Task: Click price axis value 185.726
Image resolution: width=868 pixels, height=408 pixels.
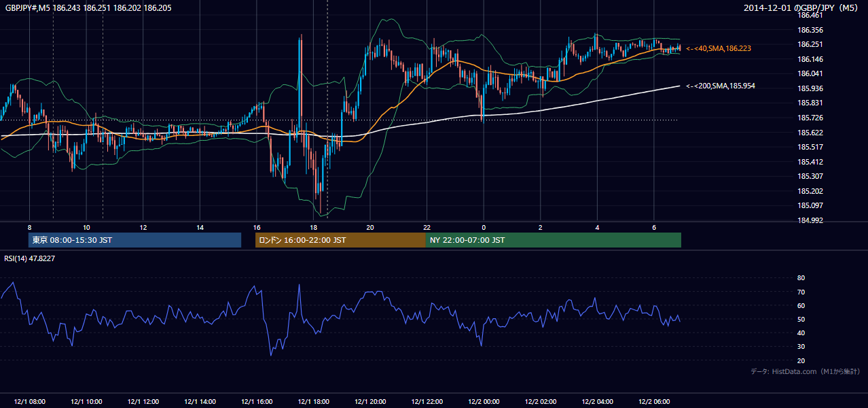Action: [x=811, y=118]
